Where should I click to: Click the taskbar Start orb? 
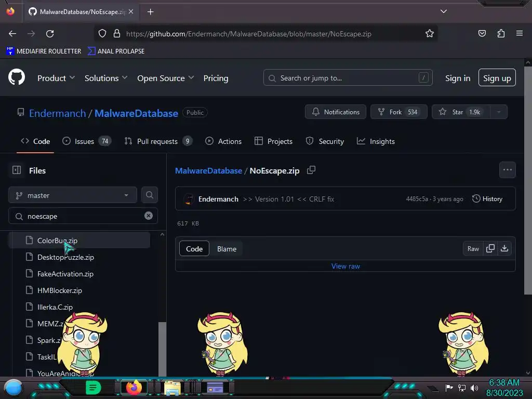14,388
